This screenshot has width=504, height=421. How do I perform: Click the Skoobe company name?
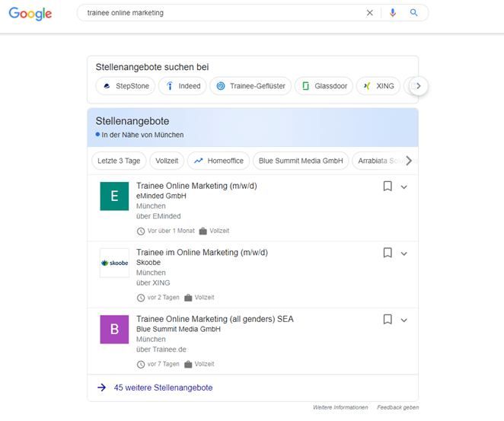[x=148, y=262]
